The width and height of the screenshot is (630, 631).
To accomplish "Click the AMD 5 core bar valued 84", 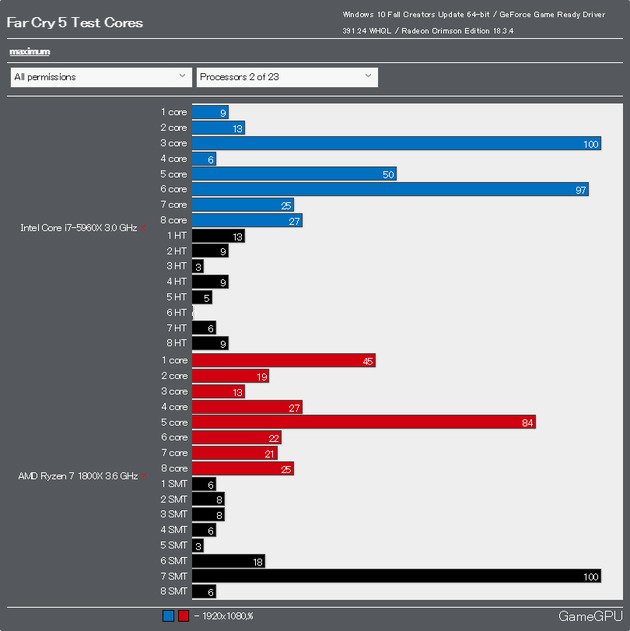I will pos(364,422).
